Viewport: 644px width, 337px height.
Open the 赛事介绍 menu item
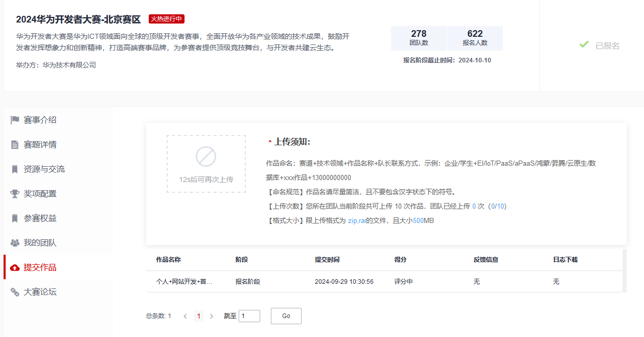pos(58,120)
